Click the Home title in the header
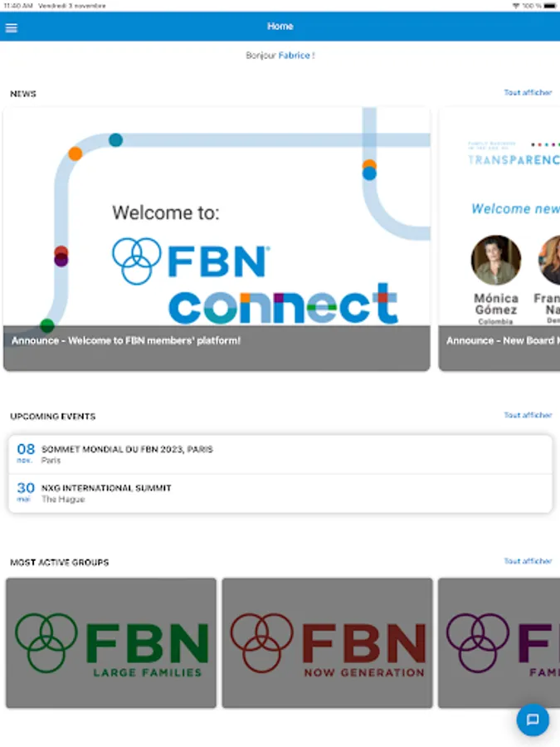 pyautogui.click(x=280, y=27)
